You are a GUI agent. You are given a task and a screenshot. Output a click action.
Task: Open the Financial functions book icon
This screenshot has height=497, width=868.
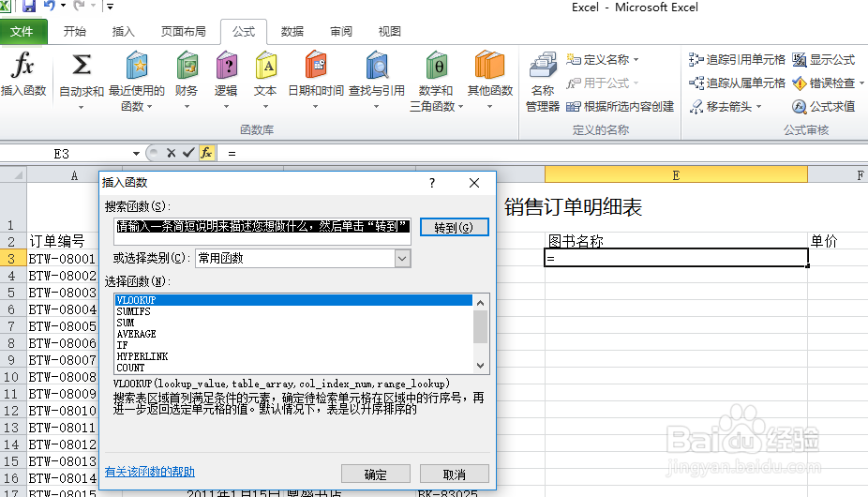pos(187,66)
